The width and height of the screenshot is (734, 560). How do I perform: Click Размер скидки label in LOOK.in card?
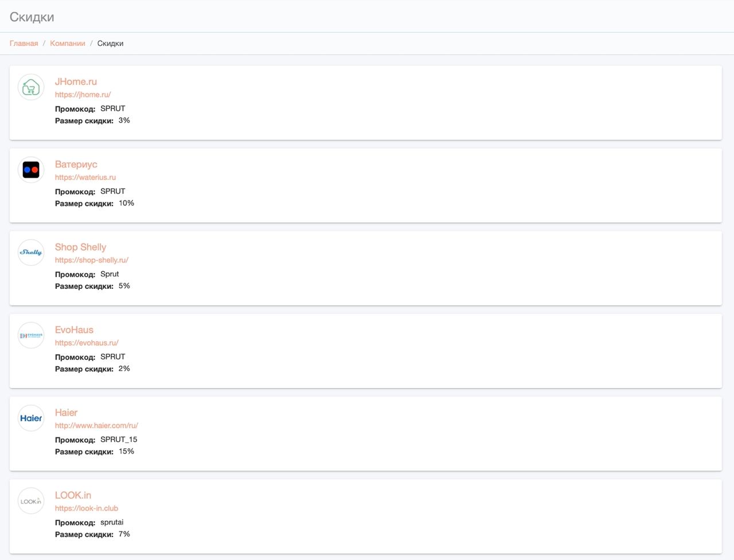84,535
